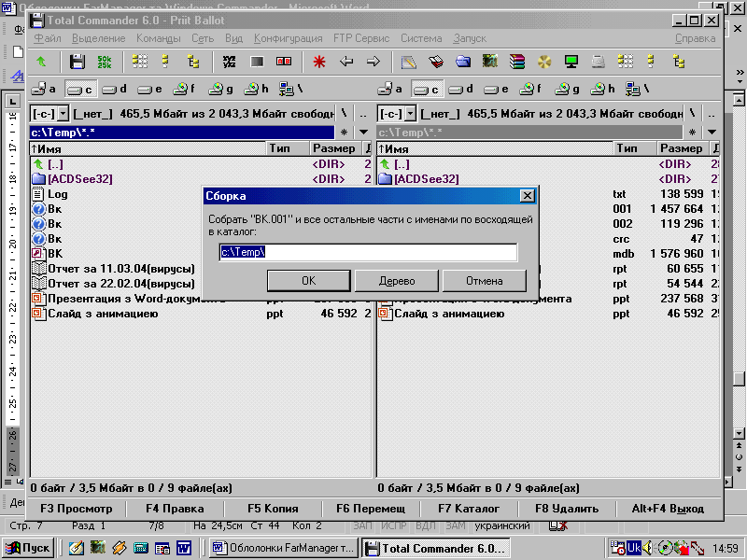Screen dimensions: 747x560
Task: Click the green up-arrow reread source icon in toolbar
Action: (x=41, y=62)
